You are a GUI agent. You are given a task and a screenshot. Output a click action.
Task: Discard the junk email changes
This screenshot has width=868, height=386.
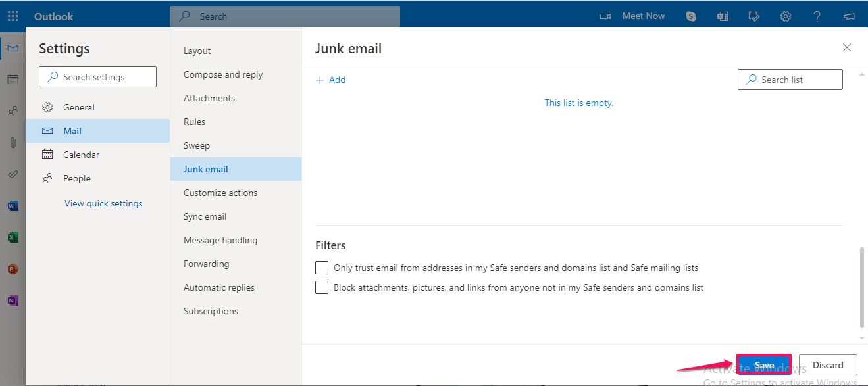click(827, 364)
